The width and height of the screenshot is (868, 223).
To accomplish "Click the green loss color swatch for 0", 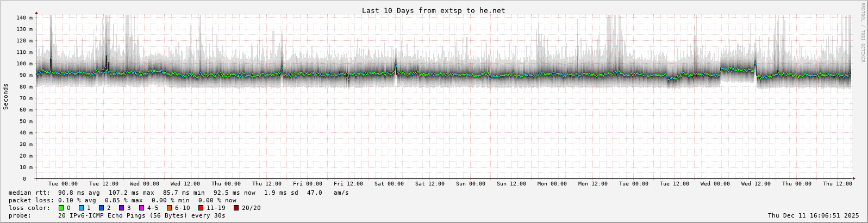I will pos(61,208).
